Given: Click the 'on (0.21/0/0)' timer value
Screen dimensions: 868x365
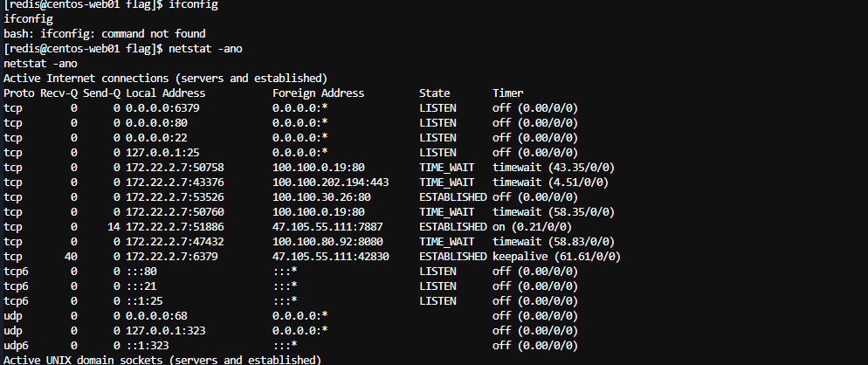Looking at the screenshot, I should pyautogui.click(x=532, y=227).
